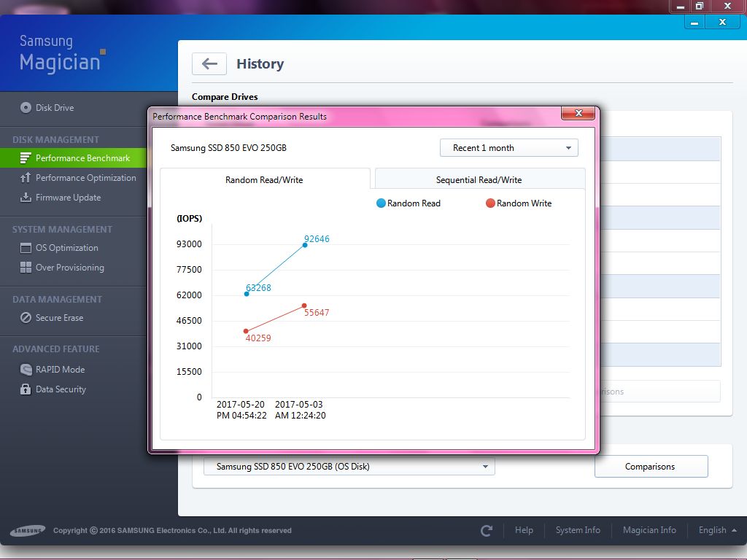Viewport: 747px width, 560px height.
Task: Click the 92646 Random Read data point
Action: (x=305, y=245)
